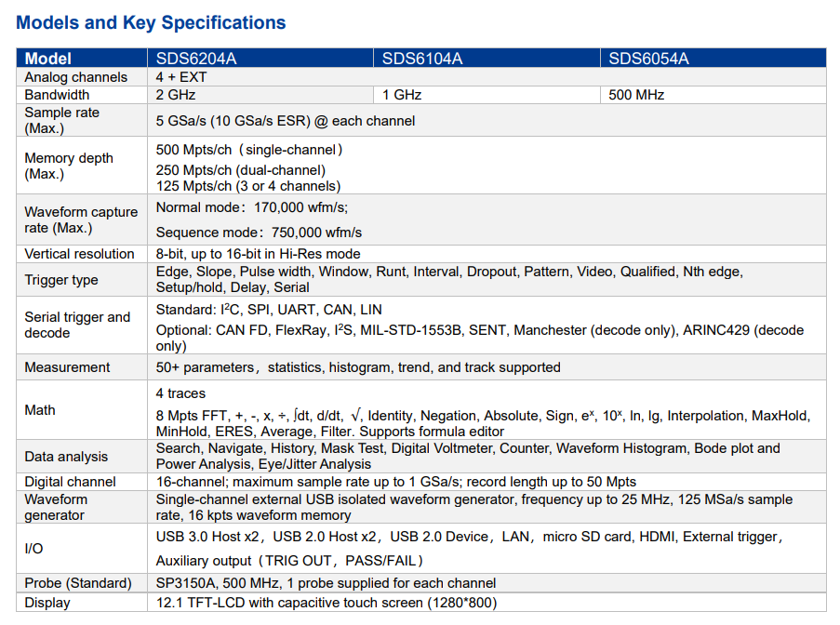Select the 'Trigger type' label

point(61,280)
